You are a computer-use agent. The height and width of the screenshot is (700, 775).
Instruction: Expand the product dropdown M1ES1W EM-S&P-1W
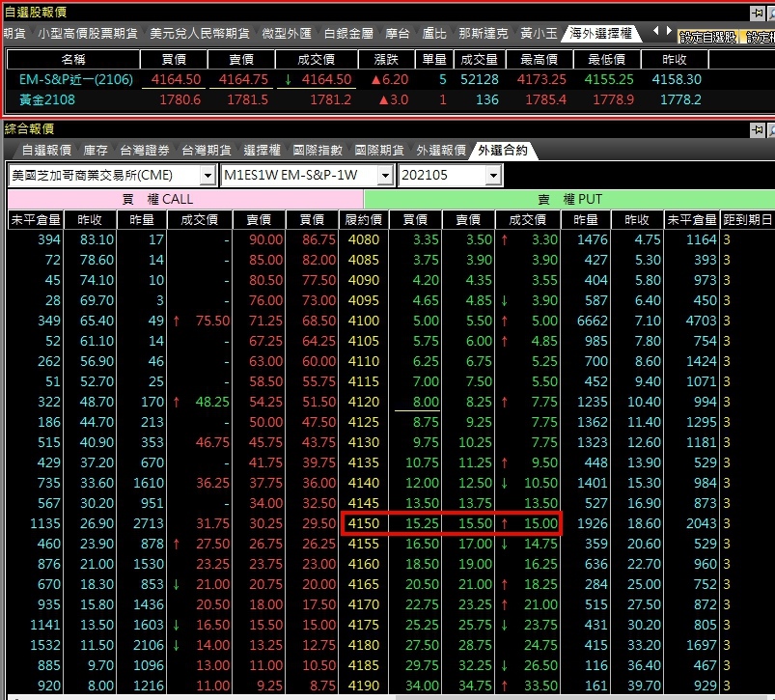385,175
